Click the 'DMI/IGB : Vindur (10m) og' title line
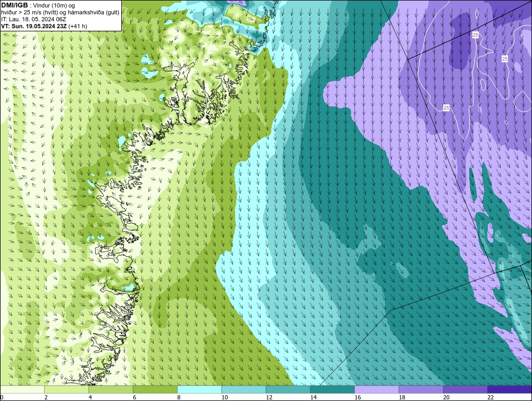This screenshot has width=532, height=401. pos(38,5)
